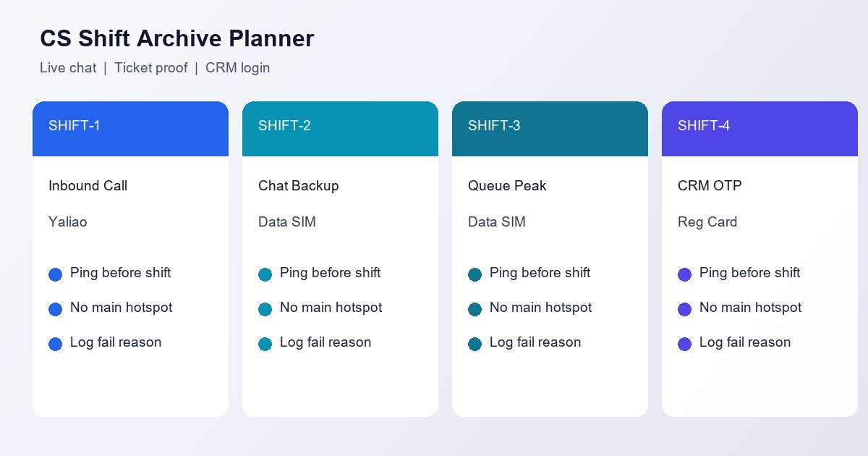
Task: Select the Chat Backup title in SHIFT-2
Action: (x=298, y=186)
